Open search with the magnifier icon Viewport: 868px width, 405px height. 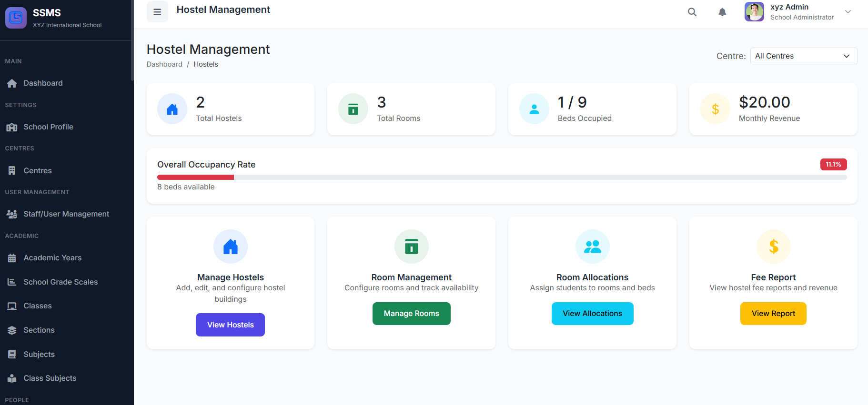pos(692,12)
